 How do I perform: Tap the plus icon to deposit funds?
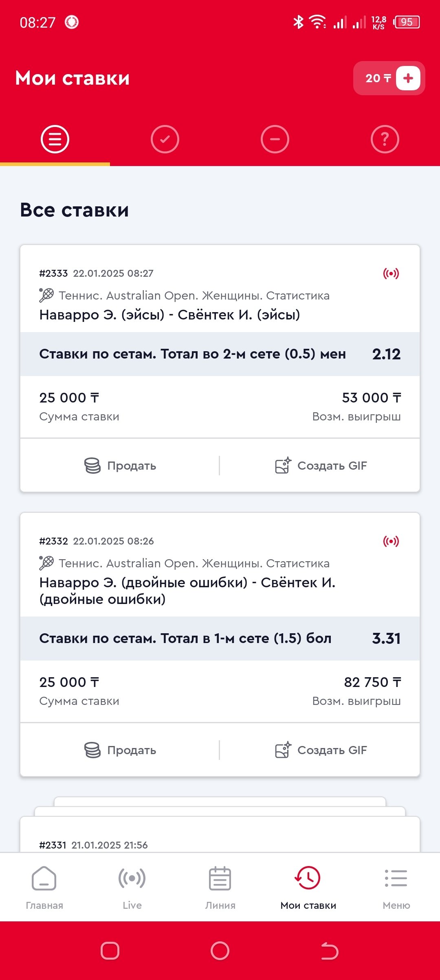click(408, 78)
